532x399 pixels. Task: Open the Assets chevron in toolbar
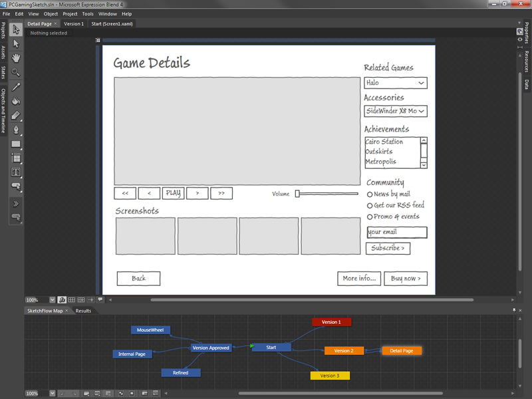tap(16, 204)
